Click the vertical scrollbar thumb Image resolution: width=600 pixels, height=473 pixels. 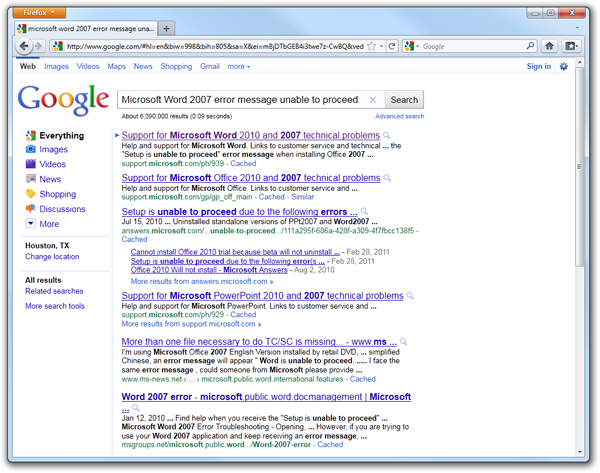579,166
